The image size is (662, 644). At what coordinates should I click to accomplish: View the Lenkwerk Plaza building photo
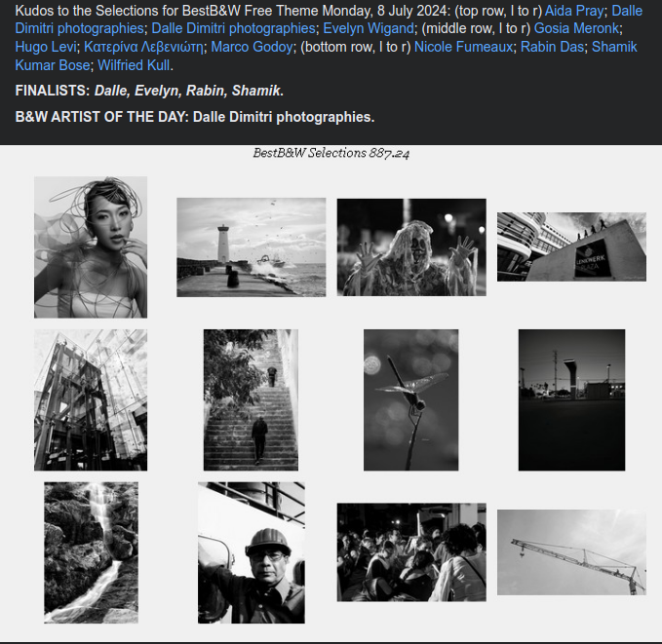pyautogui.click(x=571, y=246)
